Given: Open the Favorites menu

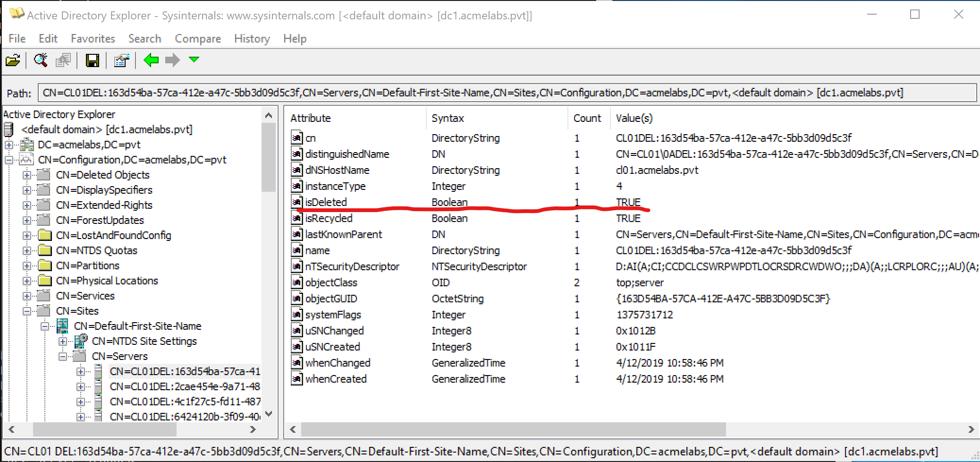Looking at the screenshot, I should (x=93, y=39).
